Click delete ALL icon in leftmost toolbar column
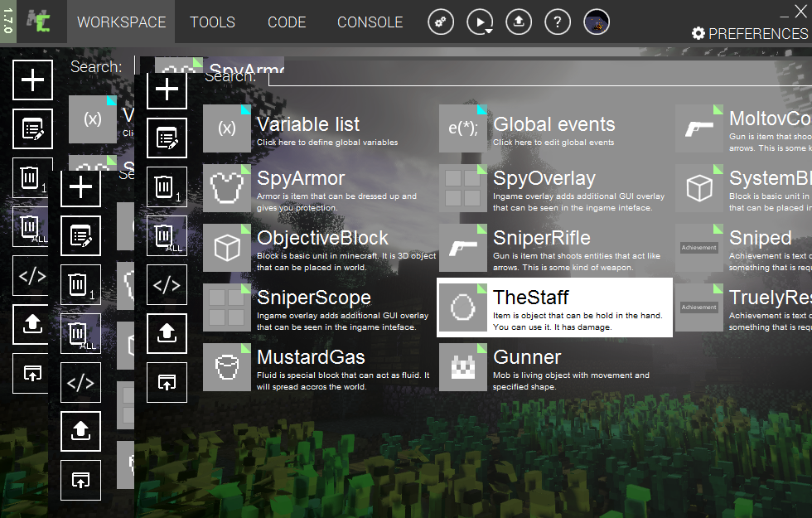 31,227
